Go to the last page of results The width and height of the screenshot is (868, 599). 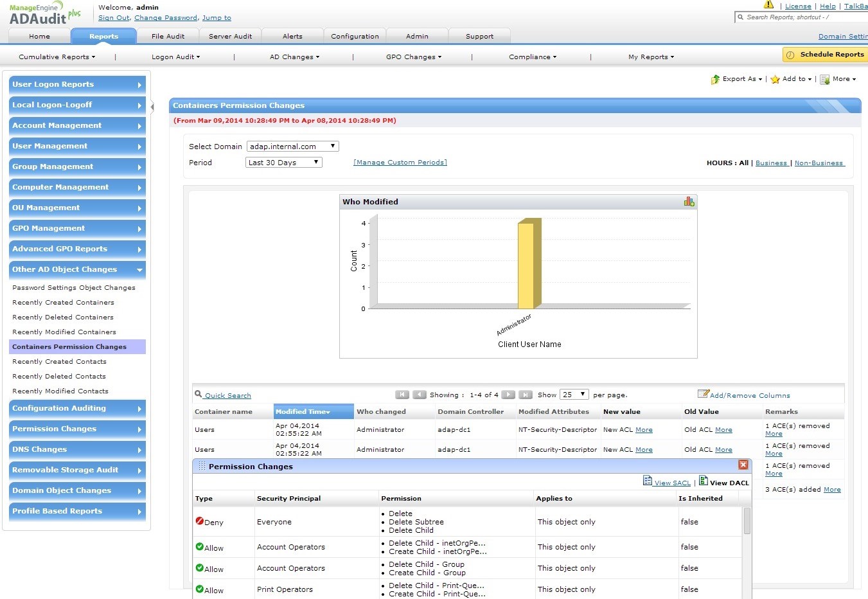(x=526, y=395)
